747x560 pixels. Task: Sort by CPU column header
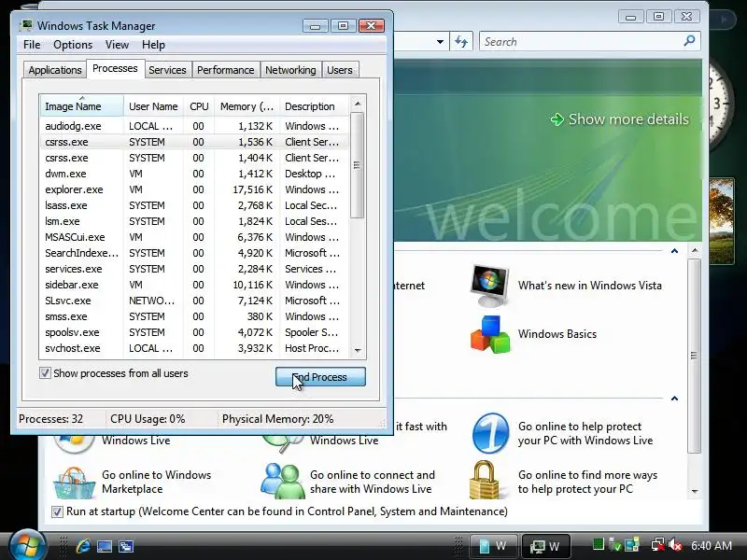pos(199,106)
